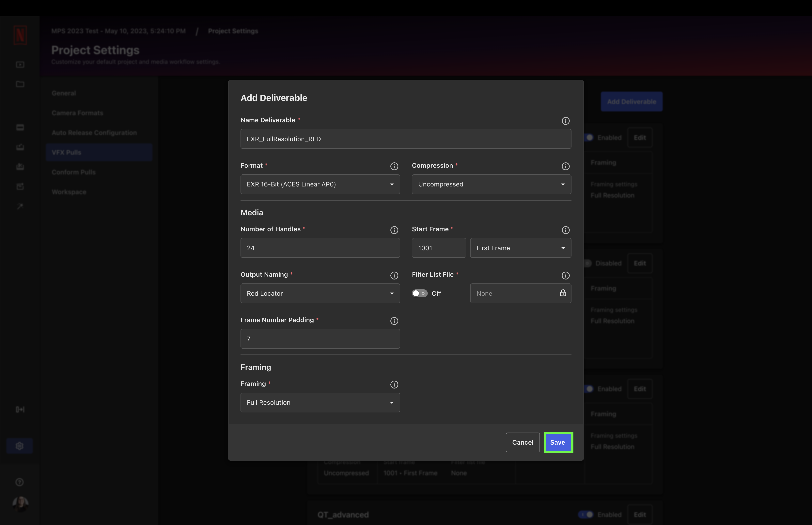
Task: Open the Framing dropdown Full Resolution
Action: point(320,402)
